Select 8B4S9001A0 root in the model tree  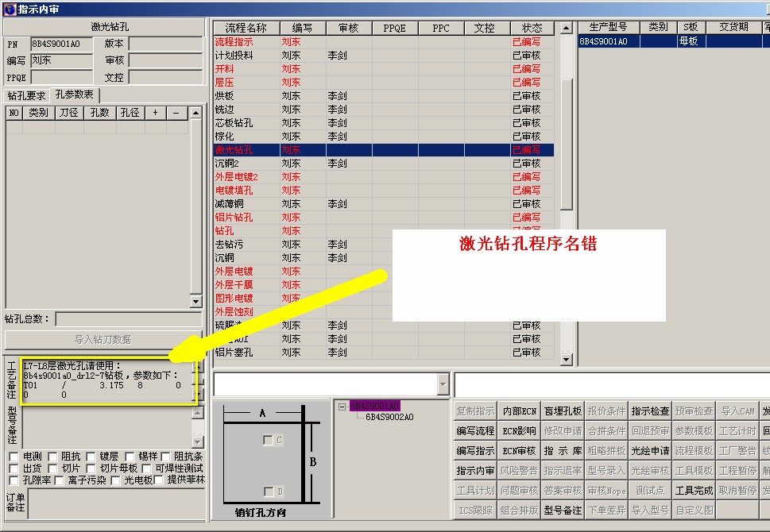(375, 407)
